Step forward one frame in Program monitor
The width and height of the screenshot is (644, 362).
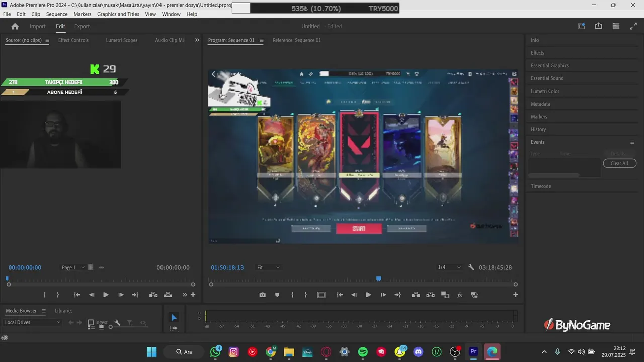click(383, 295)
